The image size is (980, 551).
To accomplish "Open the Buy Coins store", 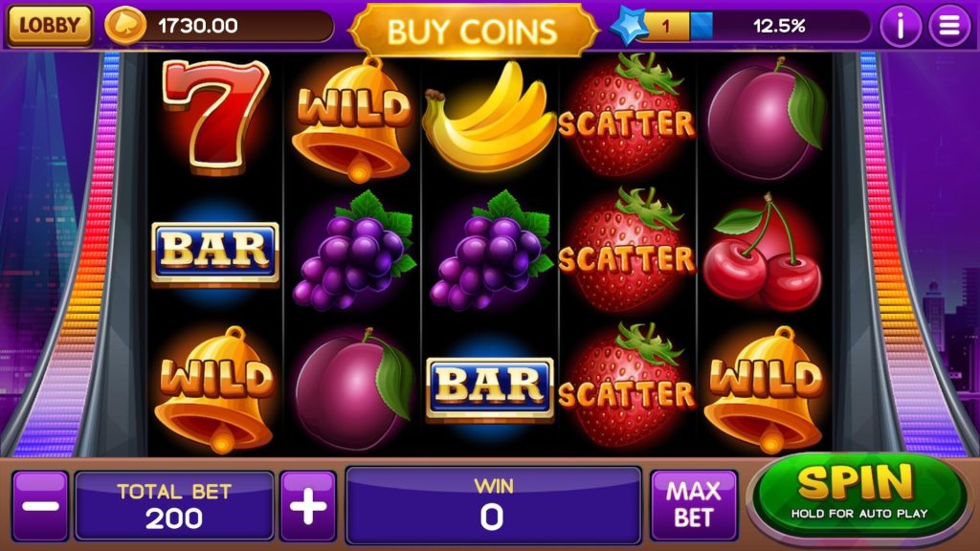I will tap(473, 31).
